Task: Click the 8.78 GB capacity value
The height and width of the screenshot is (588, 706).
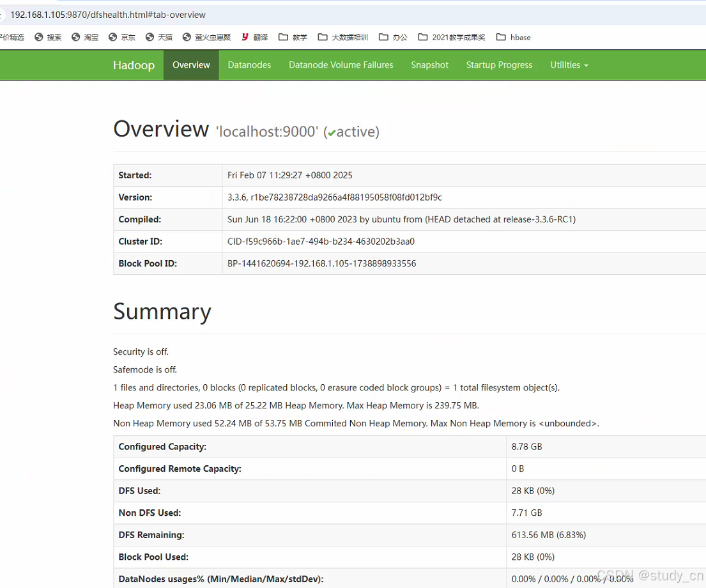Action: point(526,447)
